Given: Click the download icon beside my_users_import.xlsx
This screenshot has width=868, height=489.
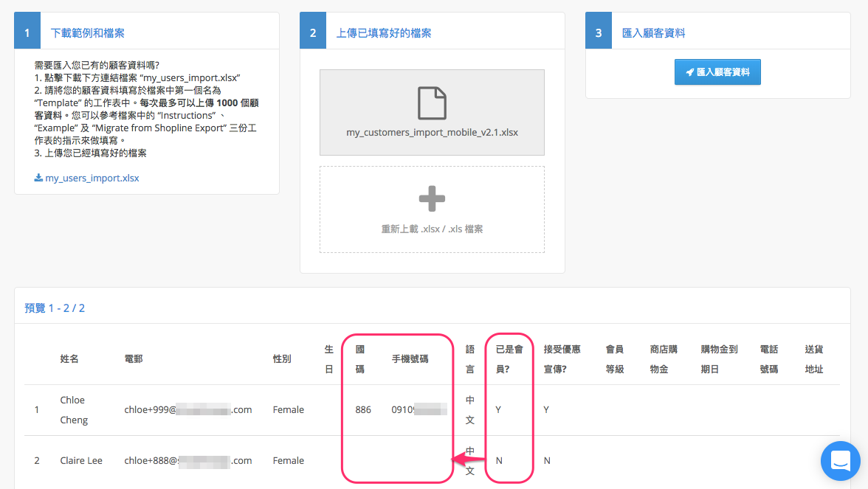Looking at the screenshot, I should tap(38, 178).
